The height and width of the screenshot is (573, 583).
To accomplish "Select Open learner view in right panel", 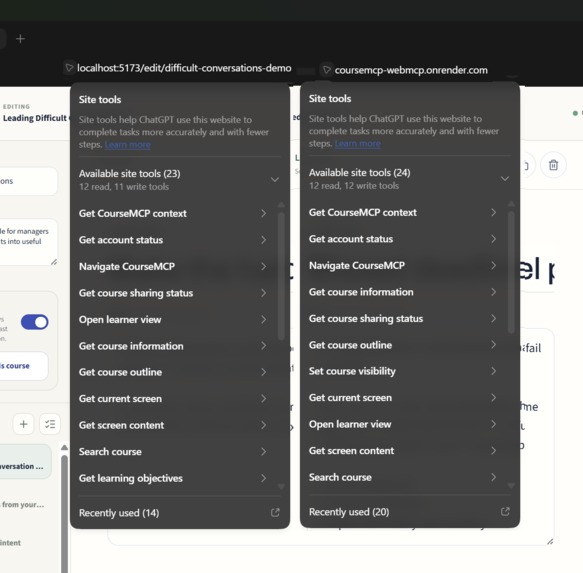I will click(x=403, y=424).
